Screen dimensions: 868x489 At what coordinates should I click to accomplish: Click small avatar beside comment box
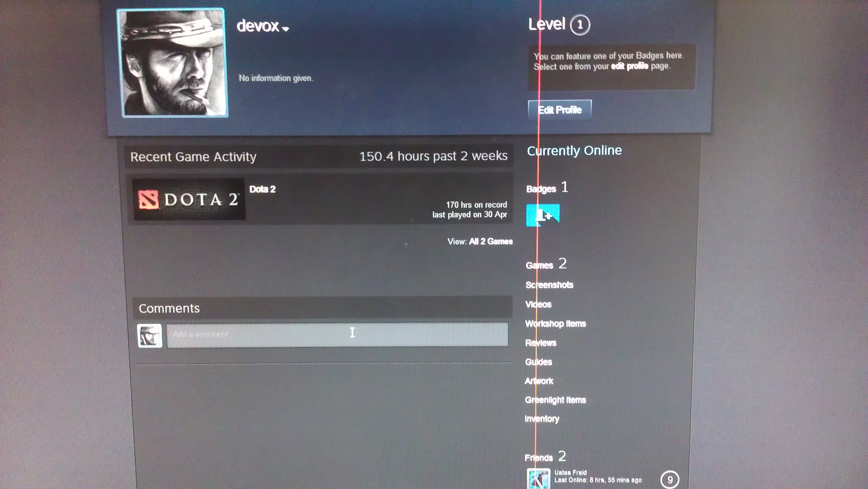click(x=150, y=336)
